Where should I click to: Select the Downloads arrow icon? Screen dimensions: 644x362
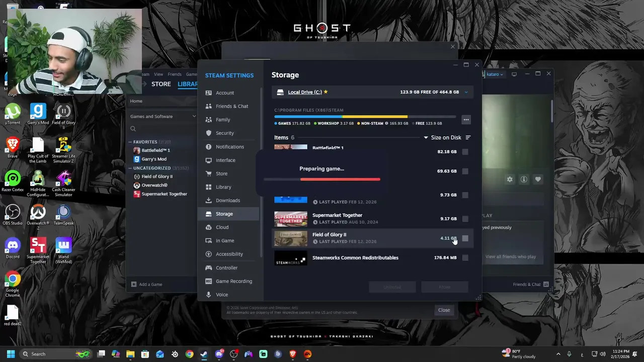point(208,200)
